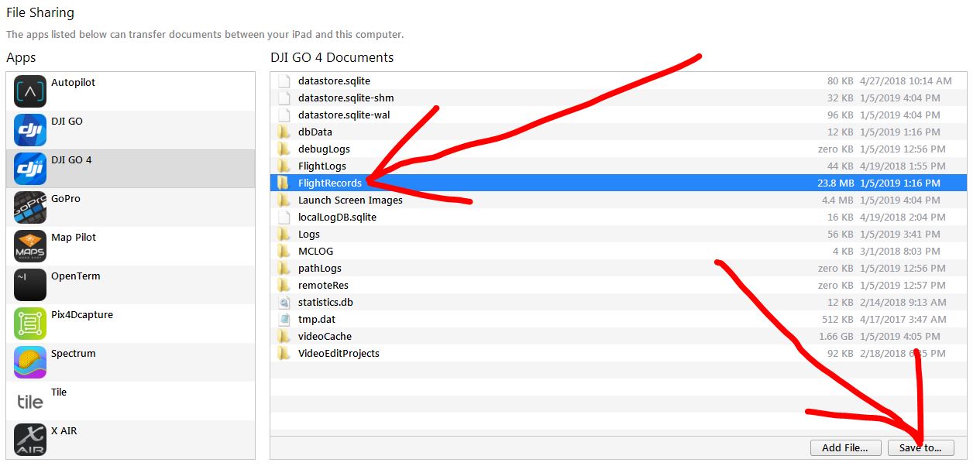Viewport: 980px width, 466px height.
Task: Click the FlightRecords folder icon
Action: [x=284, y=183]
